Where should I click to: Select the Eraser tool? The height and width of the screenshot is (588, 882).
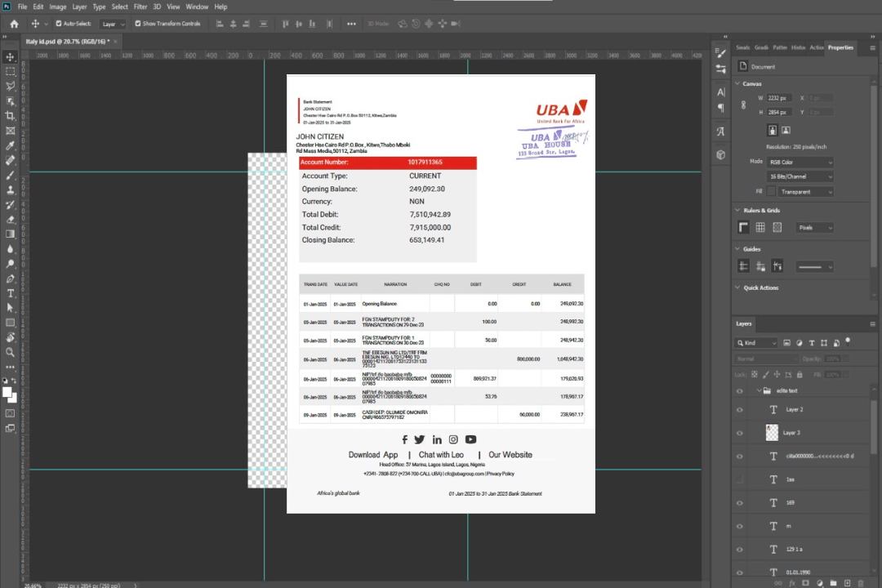click(x=10, y=220)
